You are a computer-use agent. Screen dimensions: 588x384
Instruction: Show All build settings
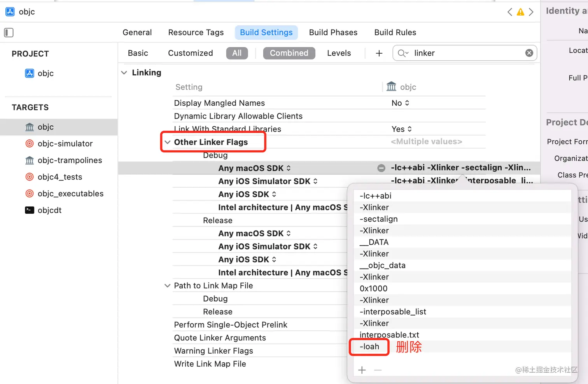pos(237,53)
